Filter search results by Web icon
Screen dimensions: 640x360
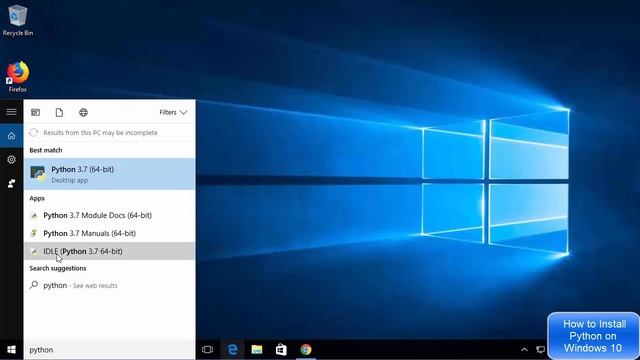point(83,112)
